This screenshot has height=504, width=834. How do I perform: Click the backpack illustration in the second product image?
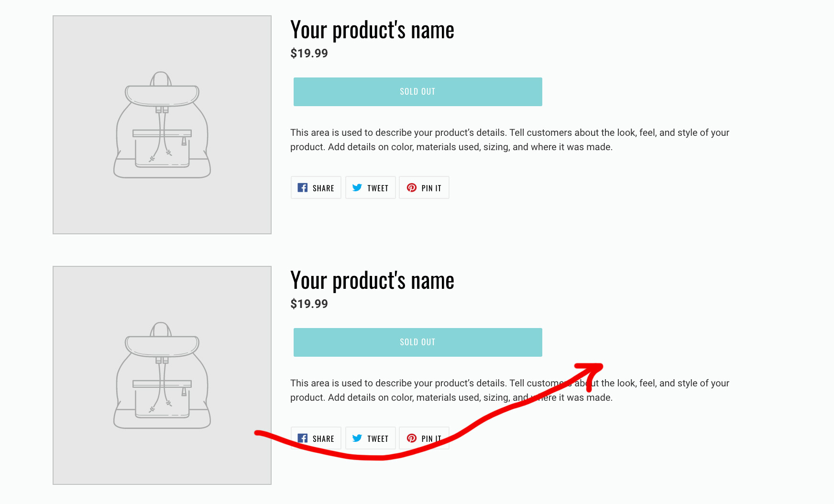tap(162, 376)
